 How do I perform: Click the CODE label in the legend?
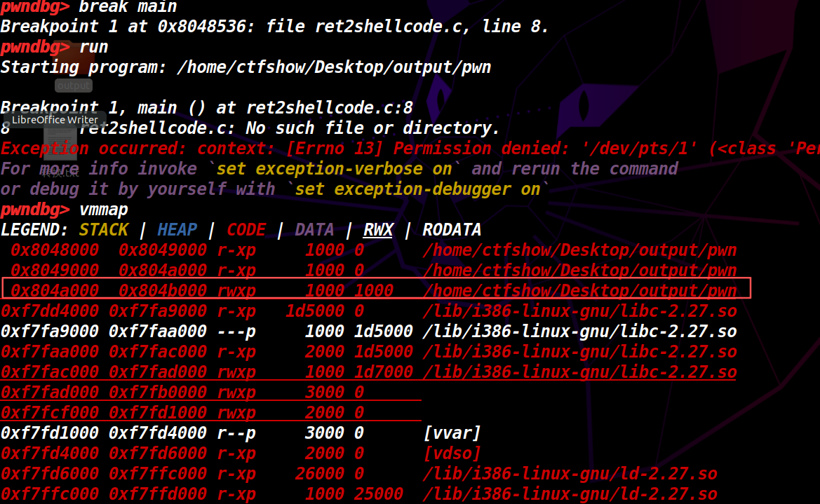click(x=246, y=230)
